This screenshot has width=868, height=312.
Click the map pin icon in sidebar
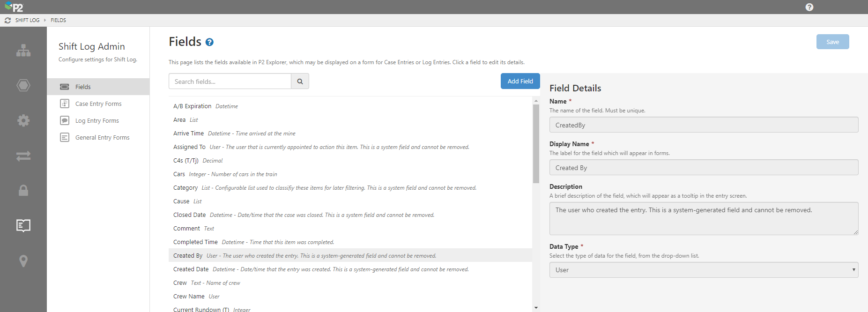tap(23, 261)
